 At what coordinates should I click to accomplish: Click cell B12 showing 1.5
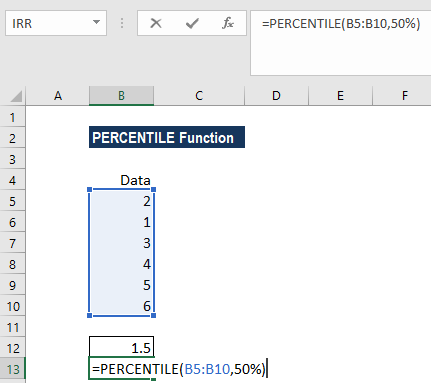[x=121, y=347]
